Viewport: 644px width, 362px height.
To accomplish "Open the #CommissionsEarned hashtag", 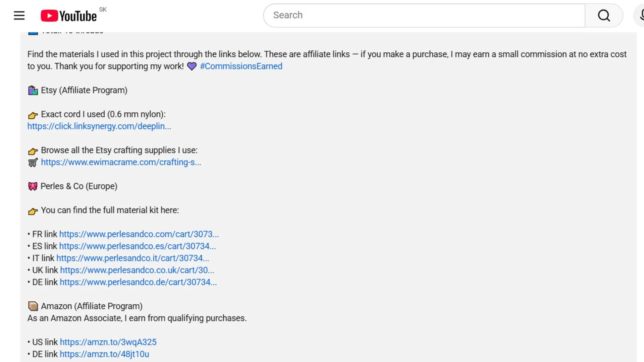I will coord(241,66).
